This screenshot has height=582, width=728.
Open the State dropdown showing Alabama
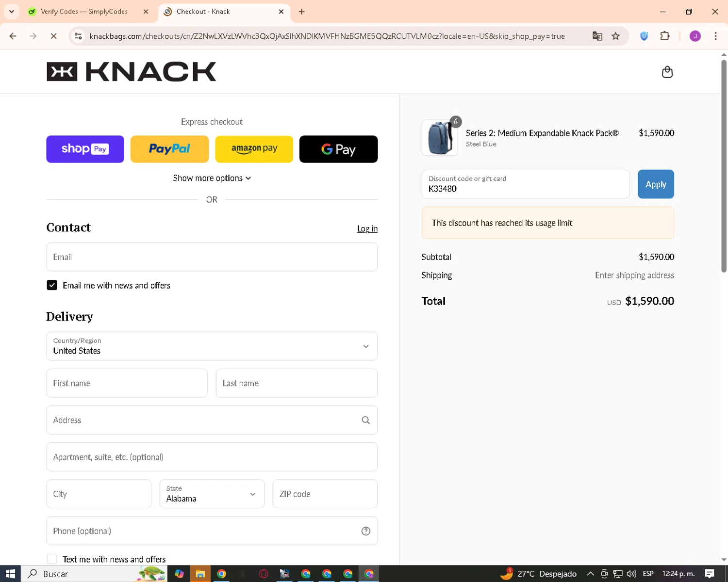(212, 494)
